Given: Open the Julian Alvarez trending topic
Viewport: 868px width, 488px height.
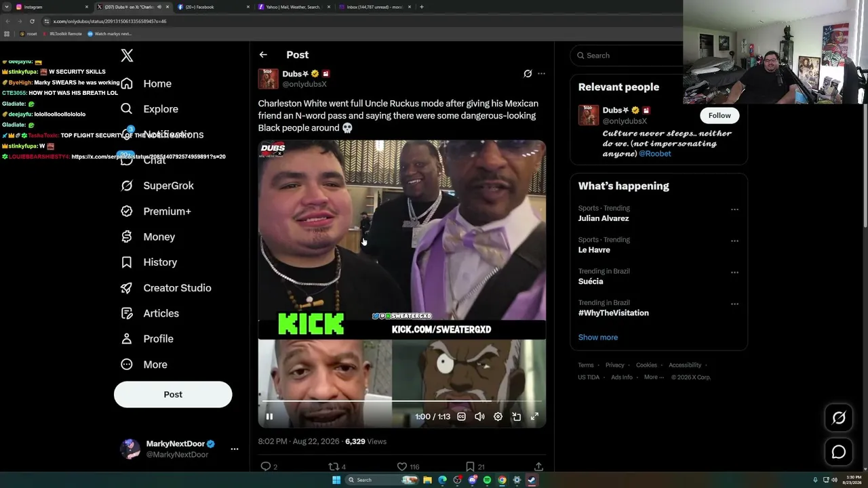Looking at the screenshot, I should 604,218.
